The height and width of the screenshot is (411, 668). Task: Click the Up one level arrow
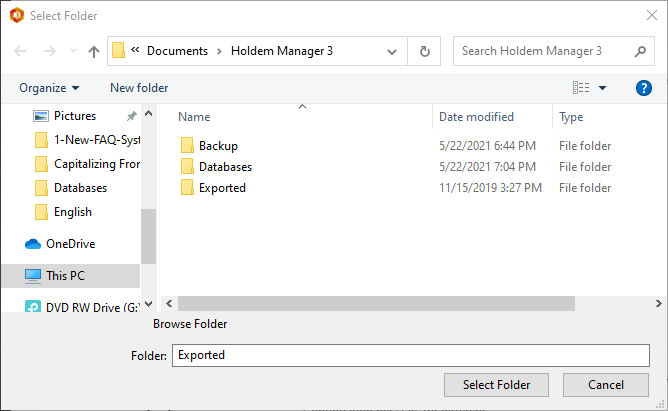[x=94, y=51]
